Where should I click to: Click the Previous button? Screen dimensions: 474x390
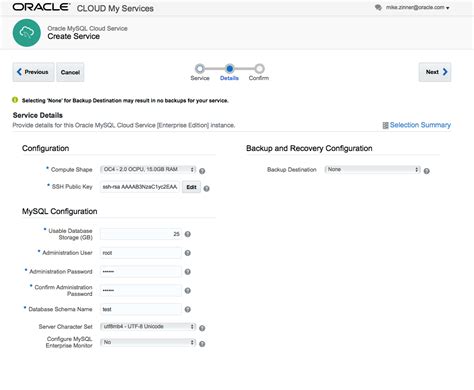pos(33,72)
